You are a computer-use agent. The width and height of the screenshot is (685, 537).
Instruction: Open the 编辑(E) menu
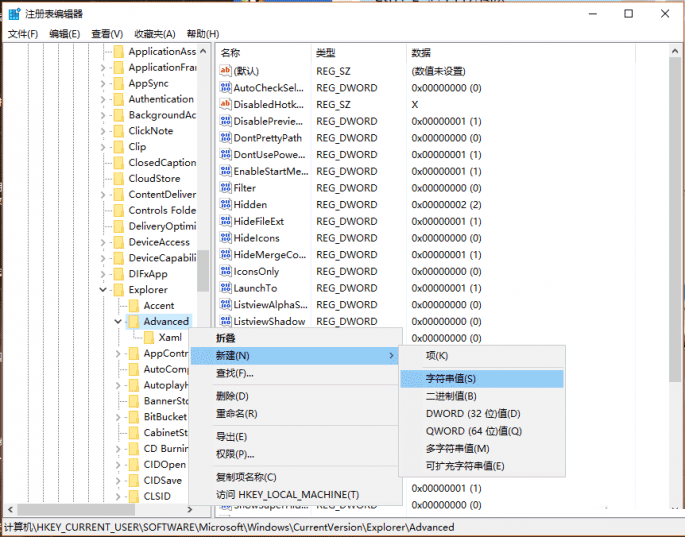pyautogui.click(x=65, y=34)
